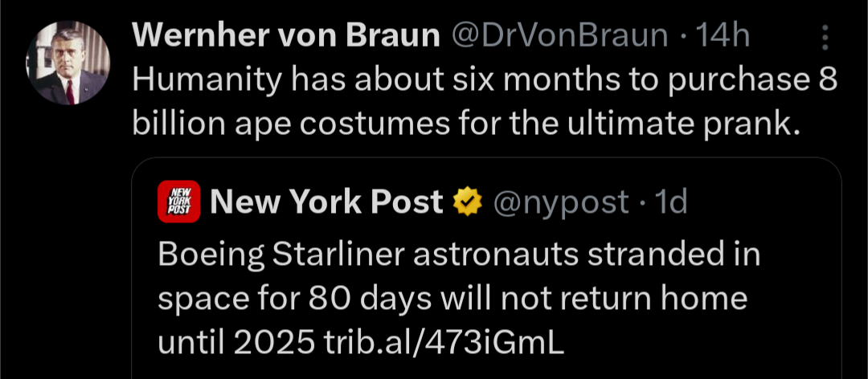868x379 pixels.
Task: Click the gold verified badge
Action: coord(467,202)
